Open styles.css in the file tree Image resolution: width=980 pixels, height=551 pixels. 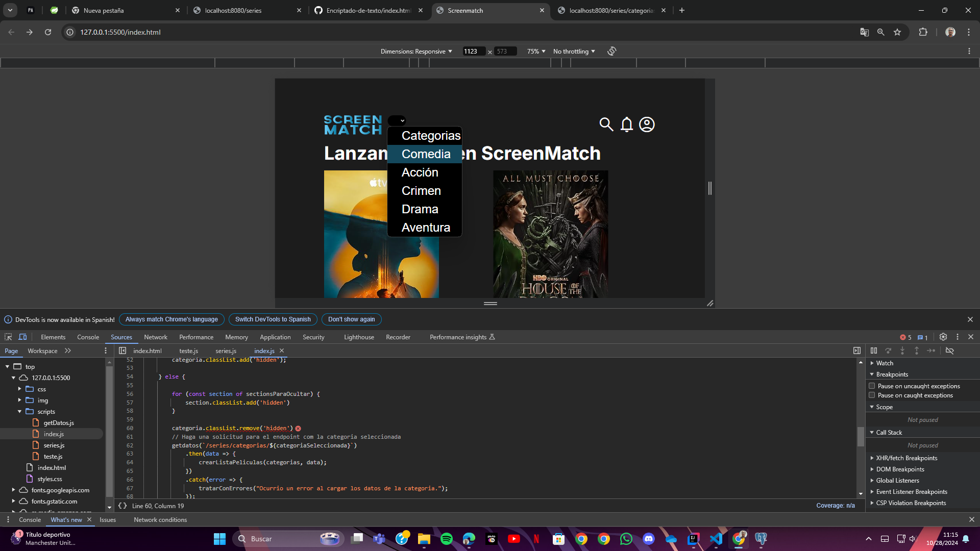50,479
